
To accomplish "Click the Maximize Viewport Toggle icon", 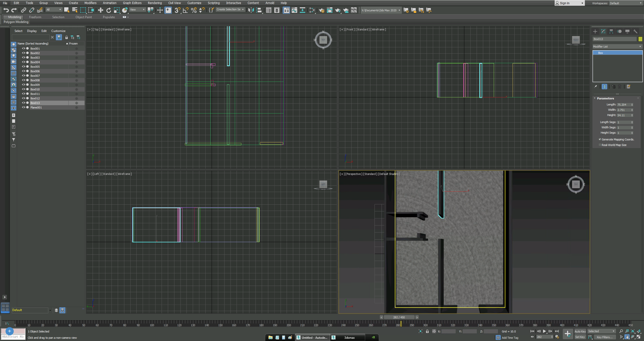I will [639, 337].
